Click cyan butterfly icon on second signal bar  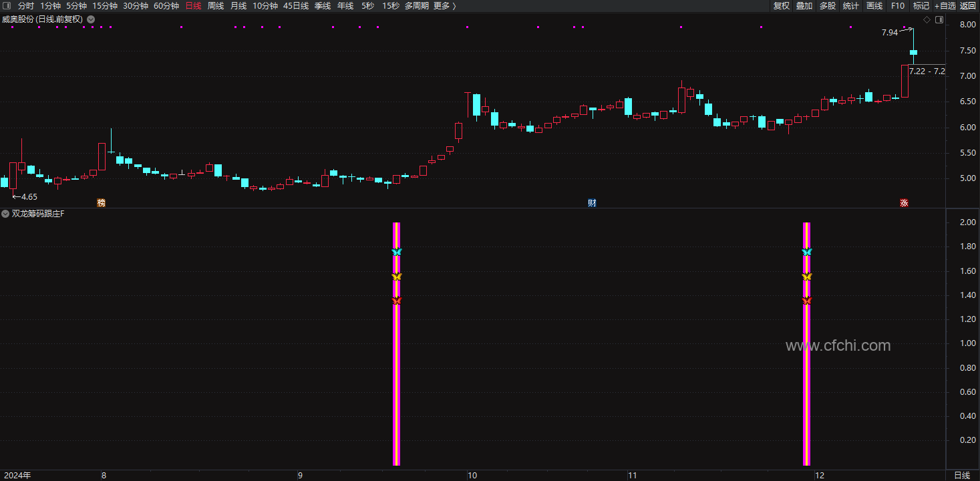[806, 252]
